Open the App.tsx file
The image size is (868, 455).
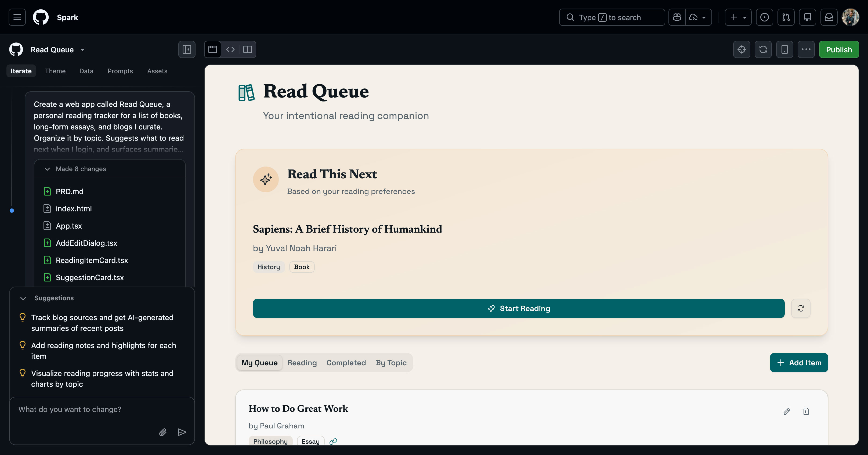(69, 226)
